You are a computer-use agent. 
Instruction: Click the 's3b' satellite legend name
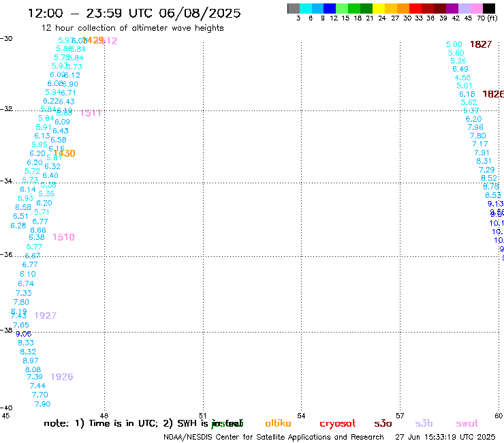424,423
